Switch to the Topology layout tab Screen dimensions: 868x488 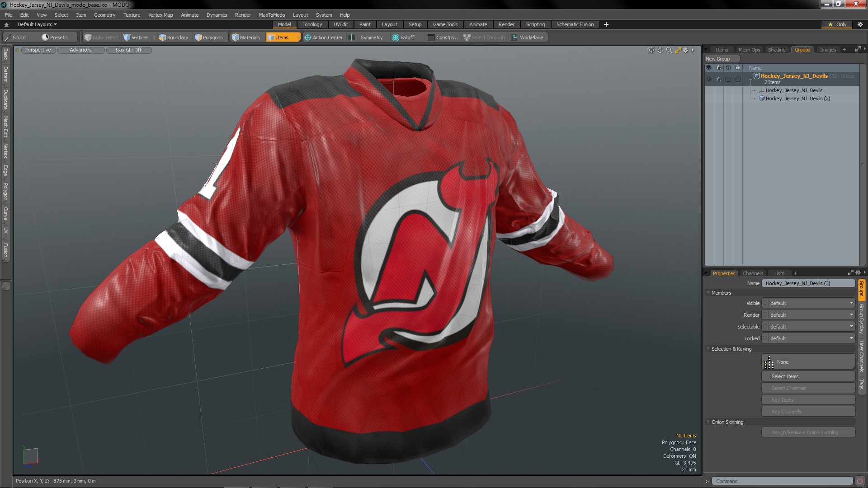click(x=312, y=24)
